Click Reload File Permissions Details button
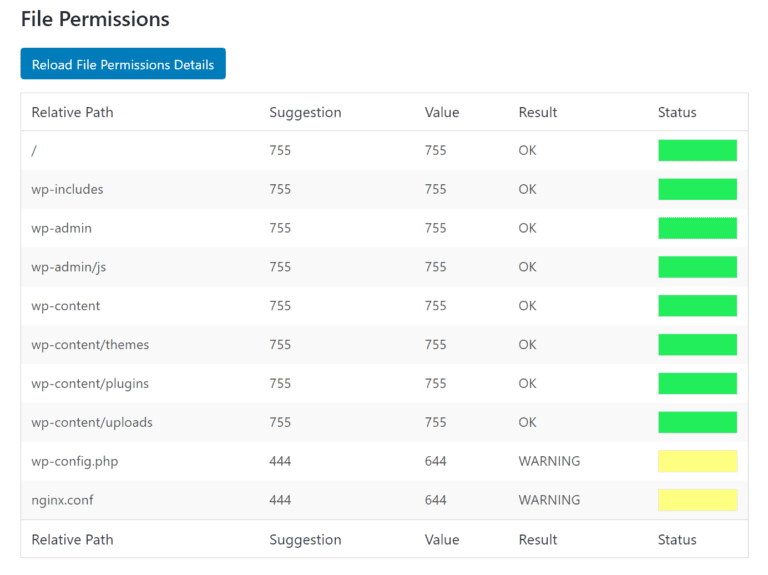 pyautogui.click(x=123, y=64)
